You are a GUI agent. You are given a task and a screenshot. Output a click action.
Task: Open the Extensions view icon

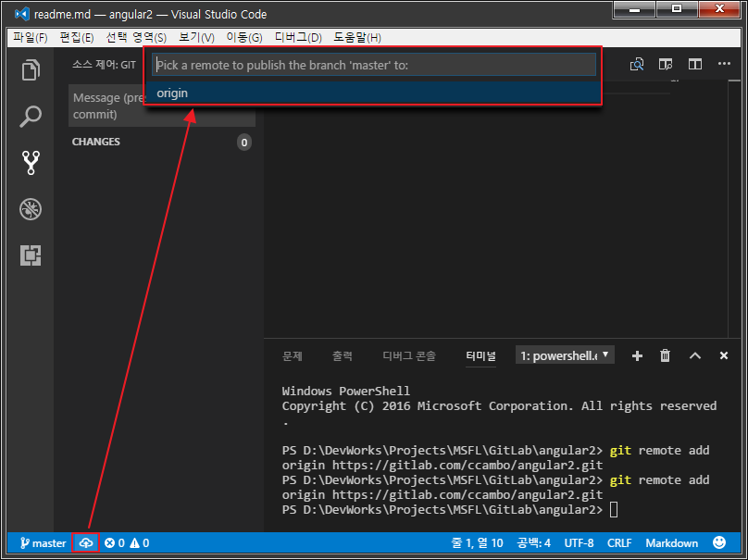31,255
